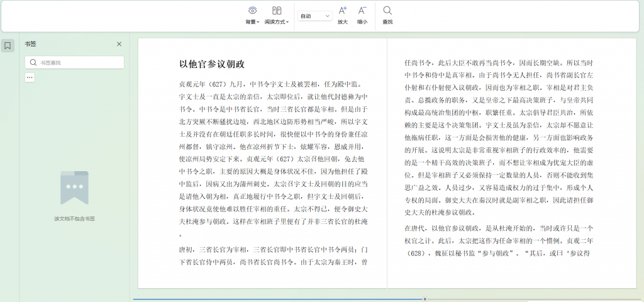
Task: Open the 背景 eye icon
Action: (252, 11)
